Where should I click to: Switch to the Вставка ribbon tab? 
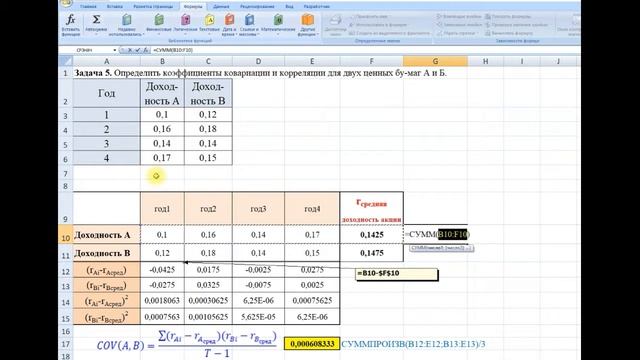click(114, 7)
